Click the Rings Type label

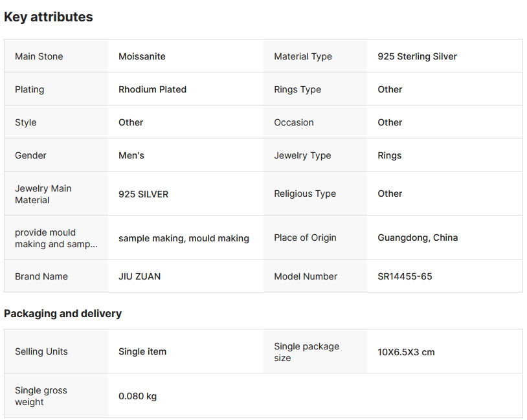[297, 89]
